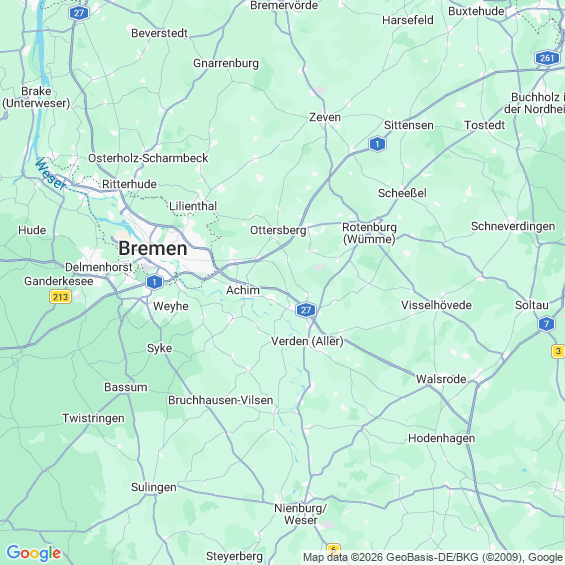Click the yellow 213 road shield
The image size is (565, 565).
[x=60, y=297]
